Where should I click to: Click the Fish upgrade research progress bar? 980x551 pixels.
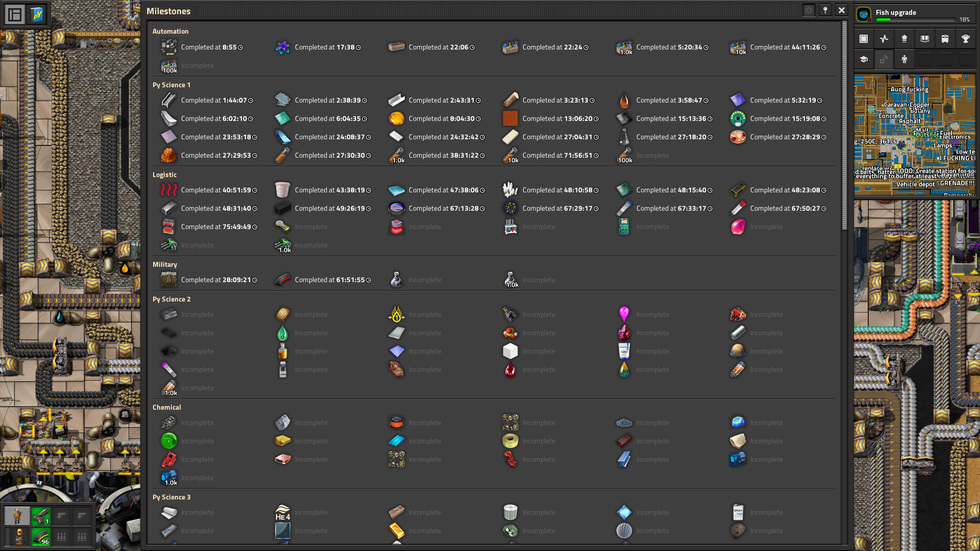[915, 20]
